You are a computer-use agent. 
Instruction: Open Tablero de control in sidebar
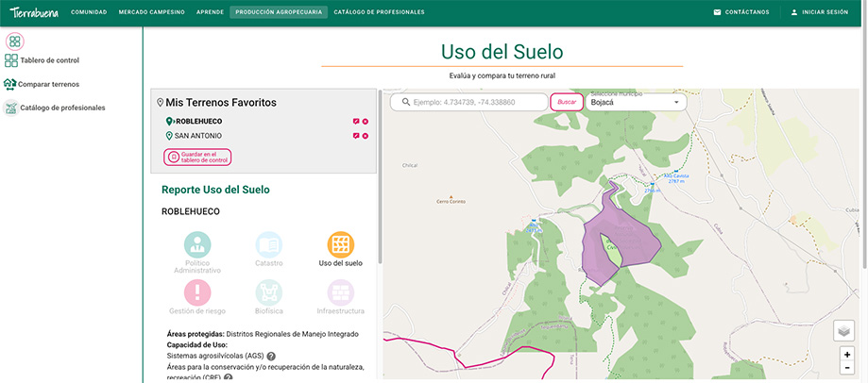50,60
